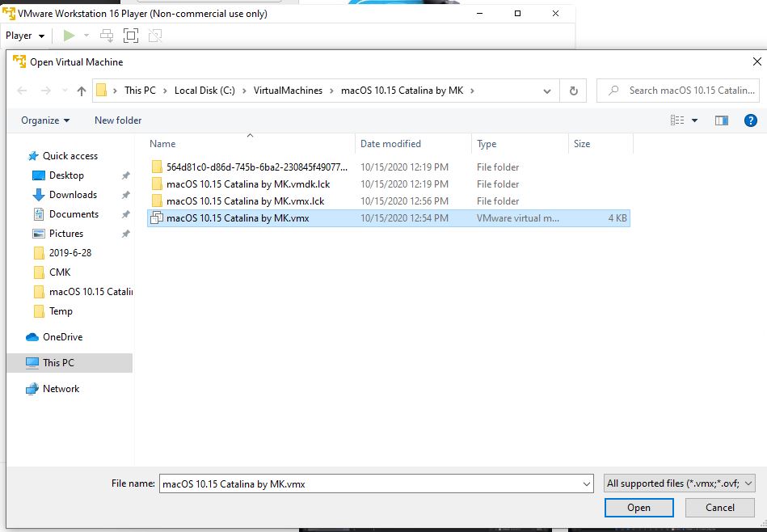Image resolution: width=767 pixels, height=532 pixels.
Task: Refresh the current folder listing
Action: pos(574,91)
